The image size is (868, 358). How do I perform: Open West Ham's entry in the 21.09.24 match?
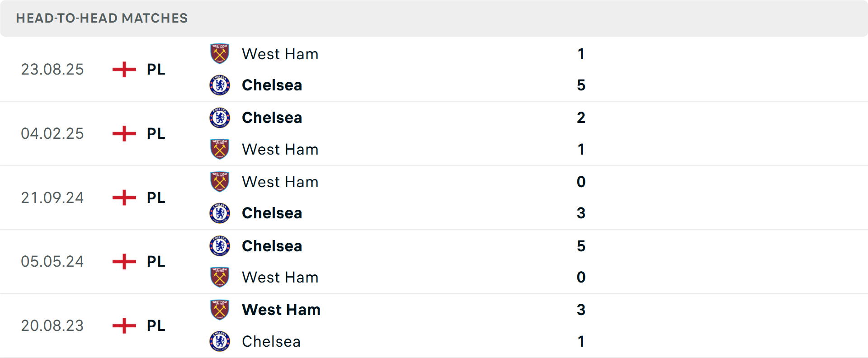(x=280, y=182)
